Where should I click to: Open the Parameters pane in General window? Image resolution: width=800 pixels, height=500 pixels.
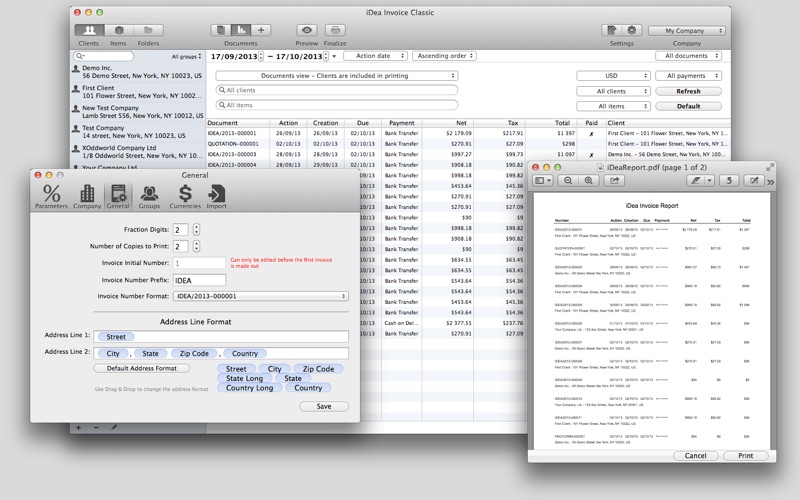point(51,196)
